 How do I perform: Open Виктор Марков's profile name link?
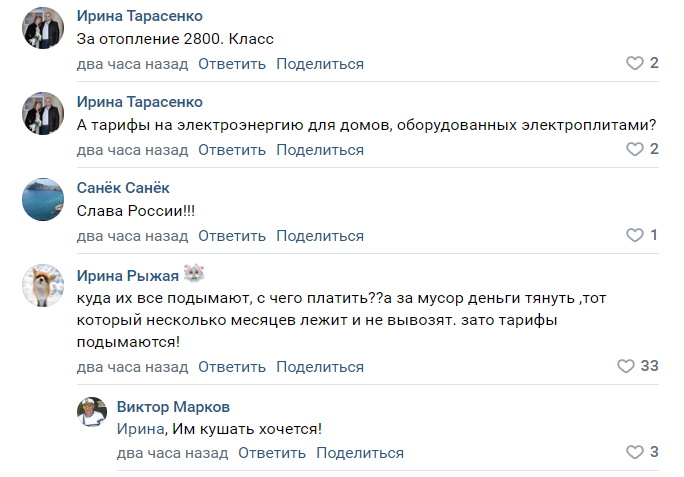coord(173,406)
